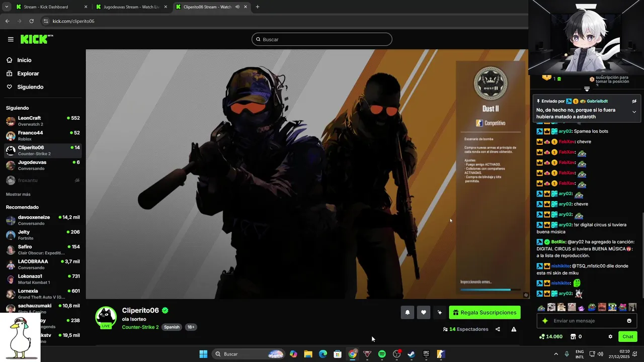Image resolution: width=644 pixels, height=362 pixels.
Task: Expand the following list with Mostrar más
Action: 18,194
